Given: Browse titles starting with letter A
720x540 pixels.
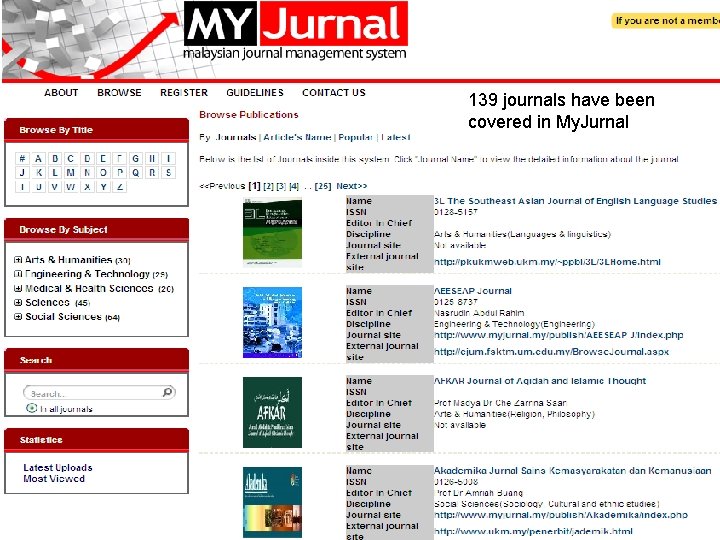Looking at the screenshot, I should click(39, 159).
